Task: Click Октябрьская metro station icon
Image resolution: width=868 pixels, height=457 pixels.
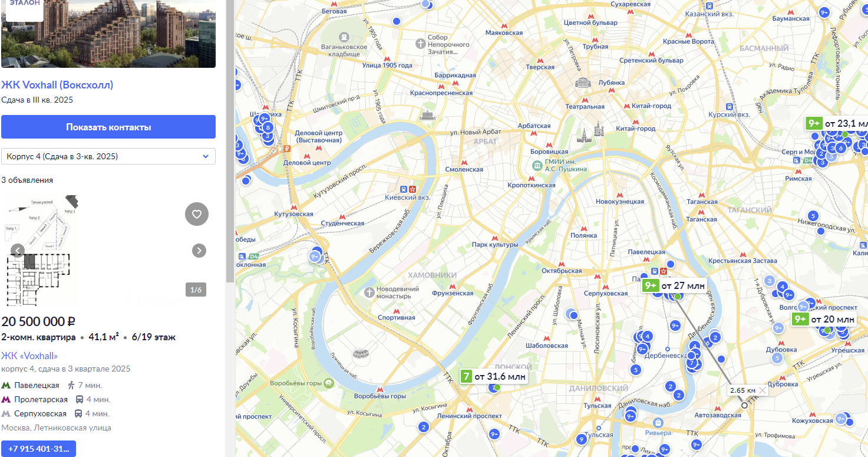Action: tap(562, 264)
